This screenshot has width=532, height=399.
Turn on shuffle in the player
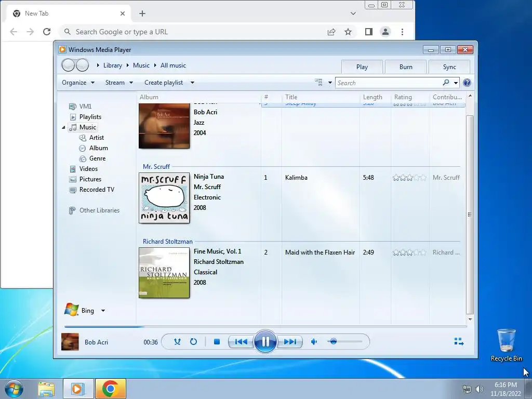pyautogui.click(x=177, y=342)
